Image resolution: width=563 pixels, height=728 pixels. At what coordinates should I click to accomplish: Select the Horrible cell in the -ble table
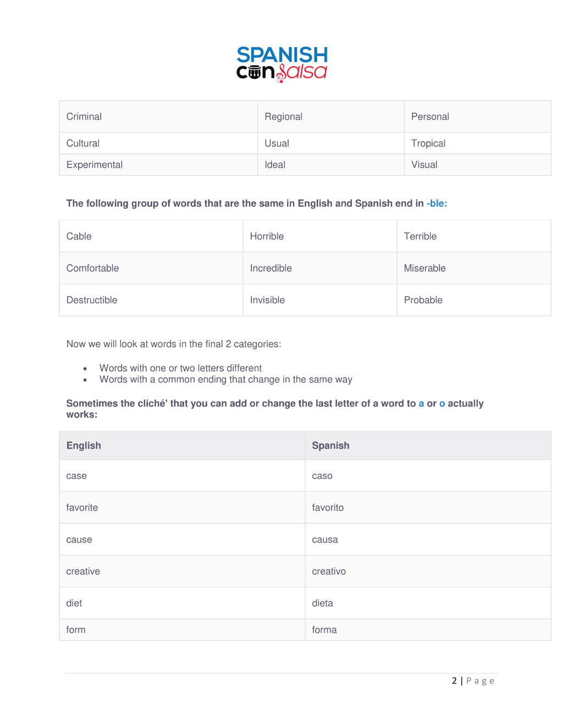tap(319, 236)
